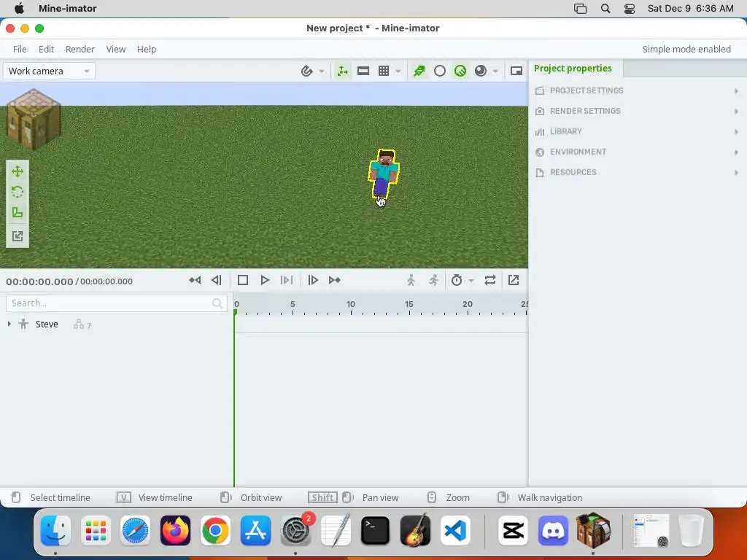Step back one frame
This screenshot has width=747, height=560.
217,281
